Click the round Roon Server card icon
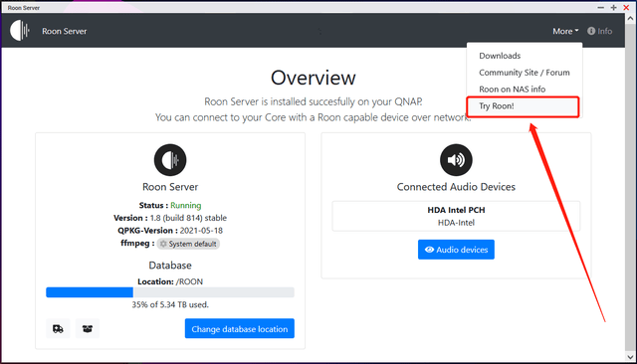The width and height of the screenshot is (637, 364). coord(170,160)
